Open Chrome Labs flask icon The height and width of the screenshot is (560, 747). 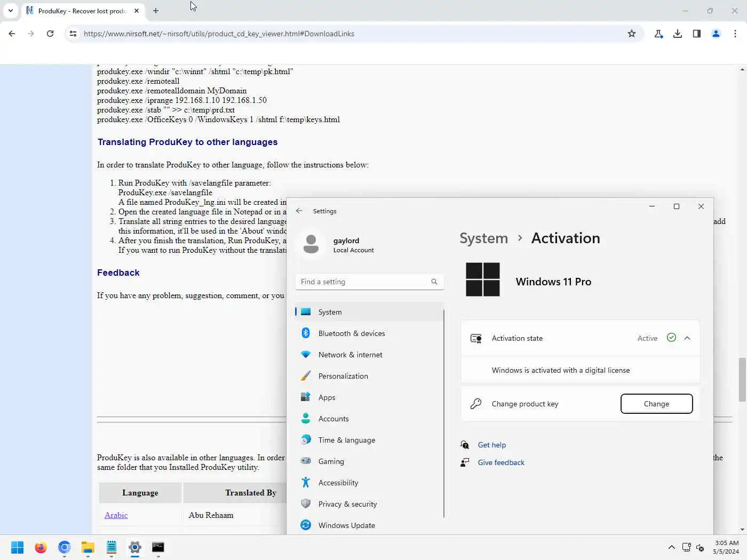[x=658, y=34]
